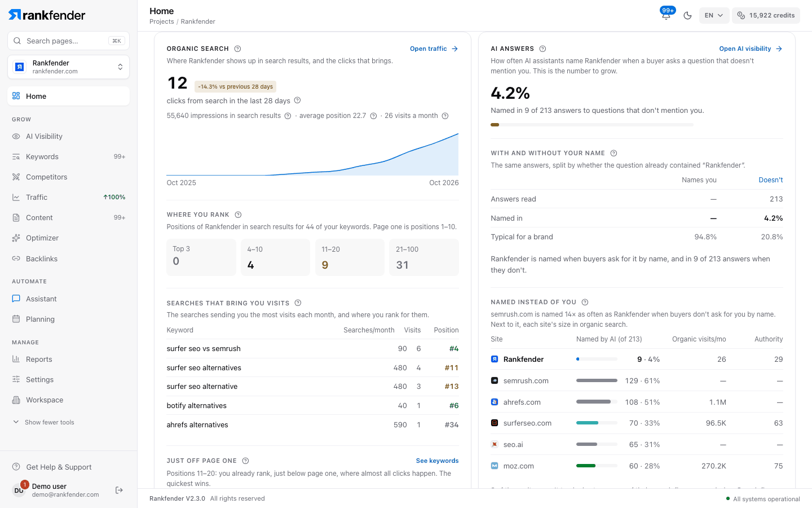
Task: Click the Rankfender logo
Action: 47,15
